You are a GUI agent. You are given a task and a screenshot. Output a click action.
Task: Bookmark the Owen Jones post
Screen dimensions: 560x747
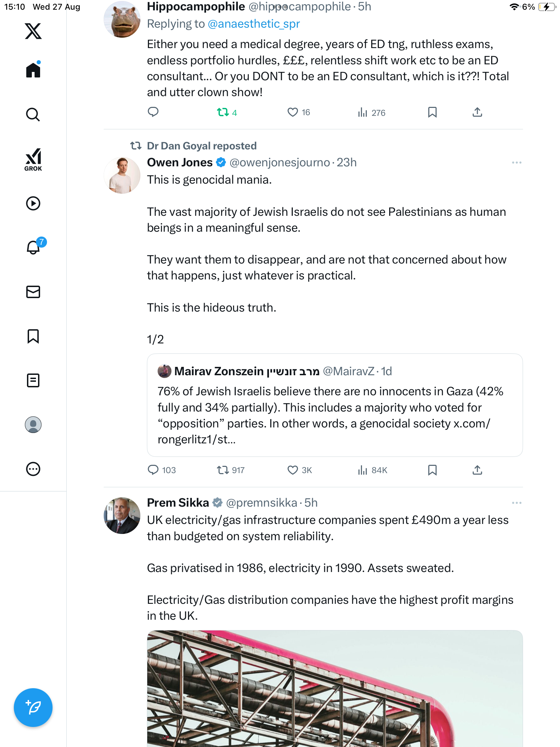(432, 470)
